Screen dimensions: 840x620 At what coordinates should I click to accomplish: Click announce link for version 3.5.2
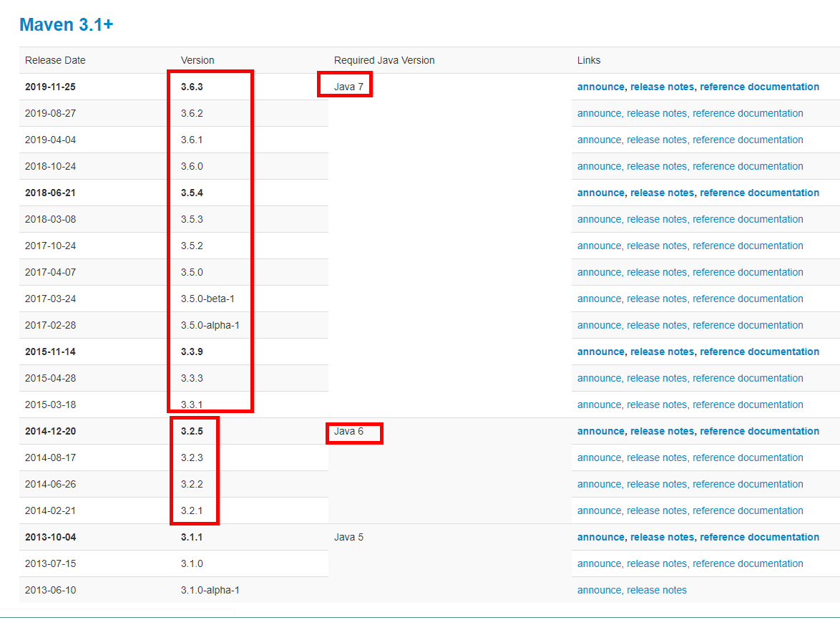point(599,246)
